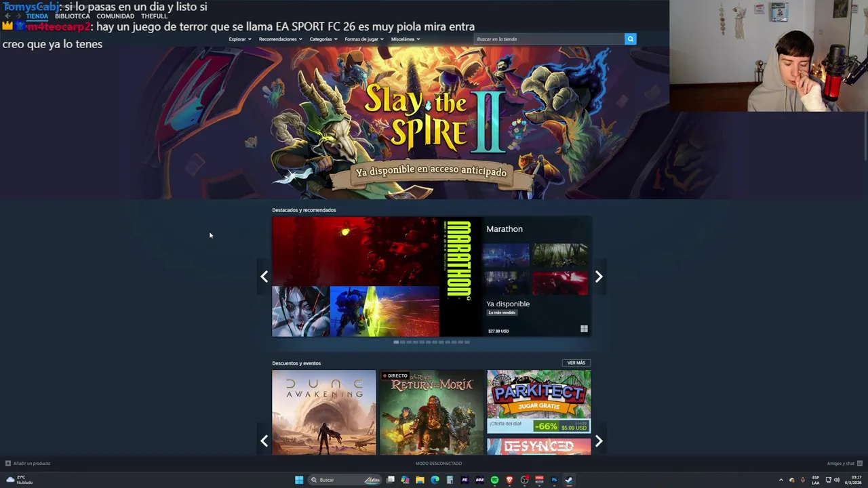This screenshot has width=868, height=488.
Task: Click Añadir un producto link
Action: [x=32, y=464]
